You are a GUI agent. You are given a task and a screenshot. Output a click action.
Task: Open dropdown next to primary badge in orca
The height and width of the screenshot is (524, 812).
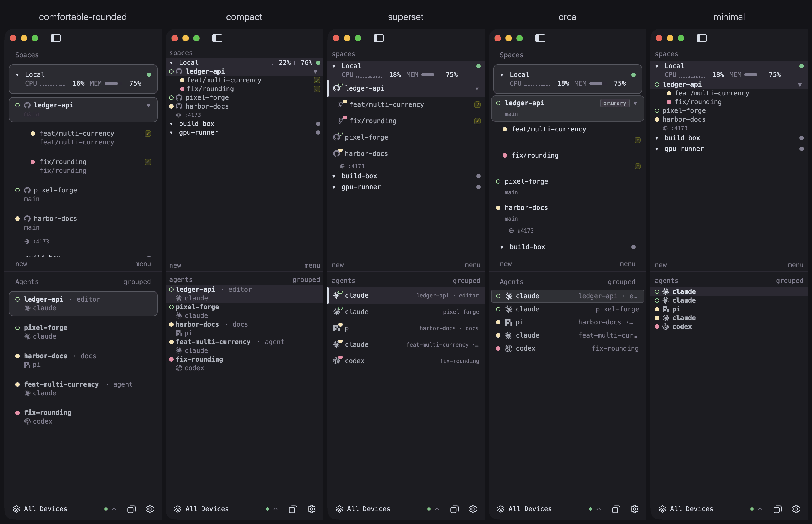pos(635,103)
